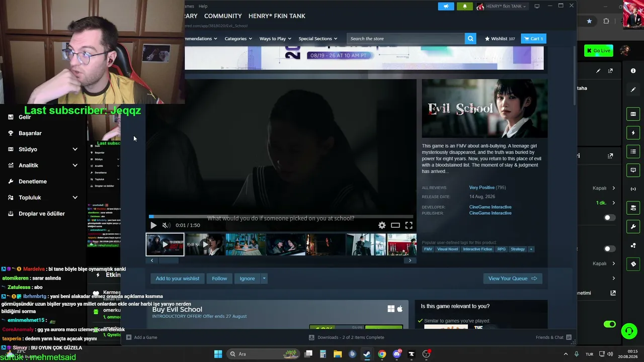This screenshot has width=644, height=362.
Task: Click the Kick panel pop-out icon beside pencil
Action: [x=610, y=71]
